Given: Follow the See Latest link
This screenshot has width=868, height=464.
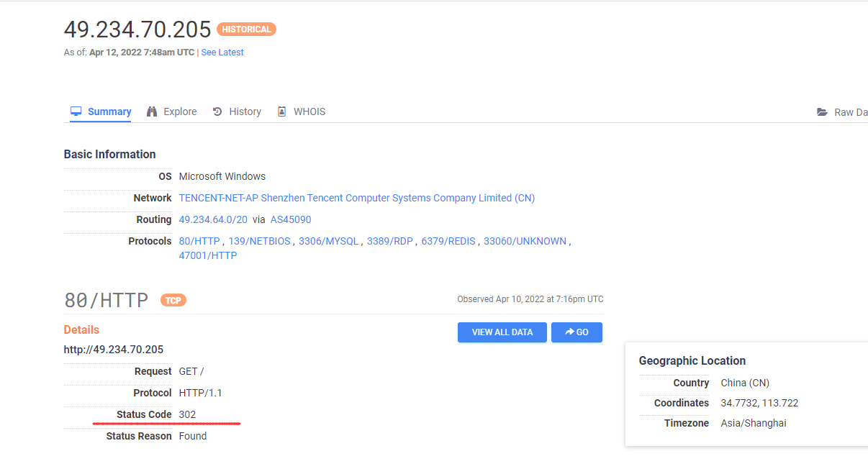Looking at the screenshot, I should click(x=222, y=53).
